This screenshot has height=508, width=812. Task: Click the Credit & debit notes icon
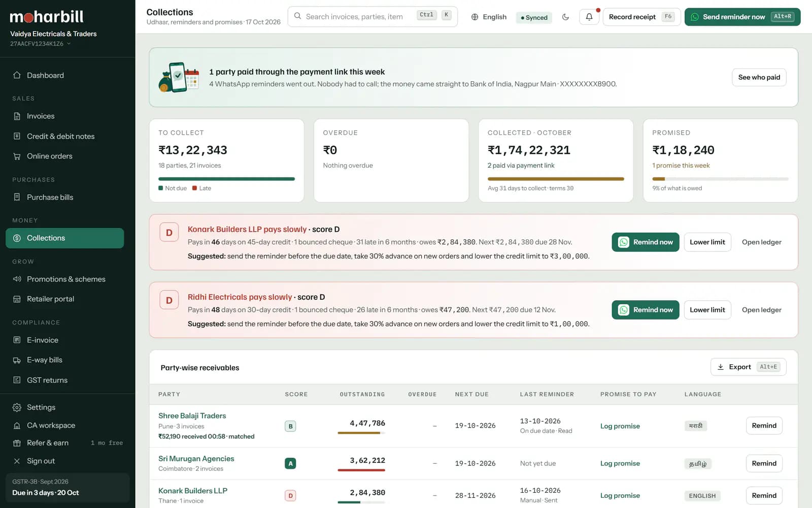point(17,136)
